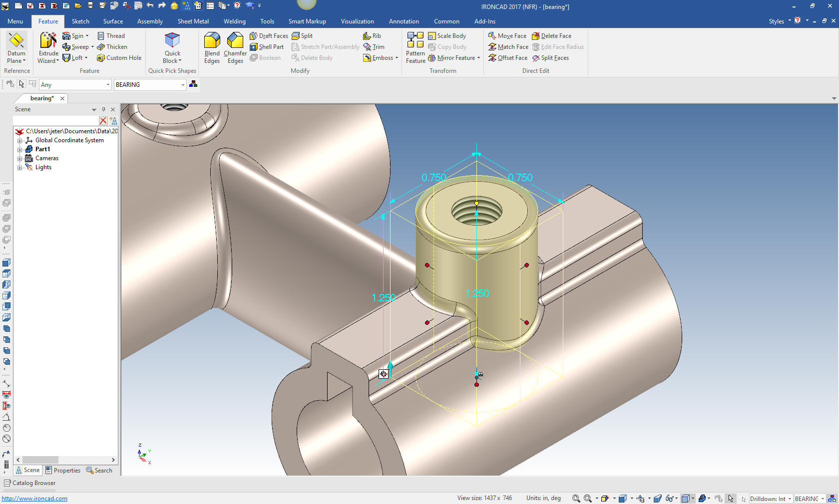Expand the Cameras tree node
This screenshot has width=839, height=504.
tap(20, 159)
